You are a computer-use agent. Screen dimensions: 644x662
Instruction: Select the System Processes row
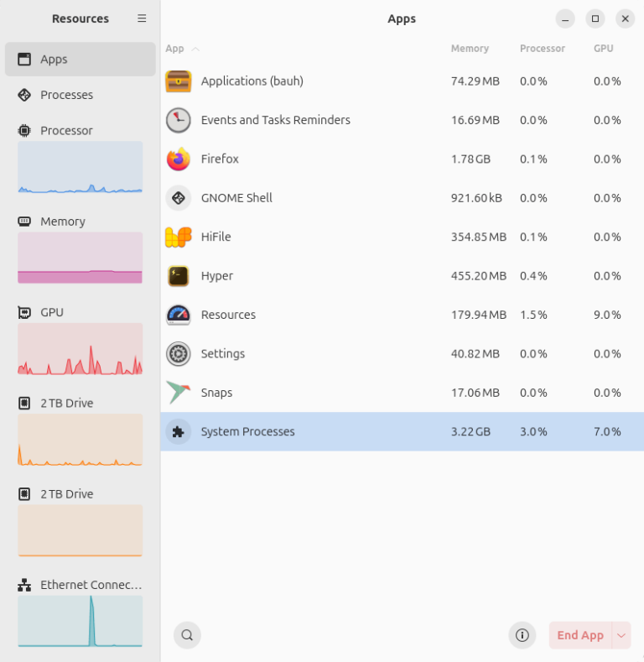coord(402,432)
